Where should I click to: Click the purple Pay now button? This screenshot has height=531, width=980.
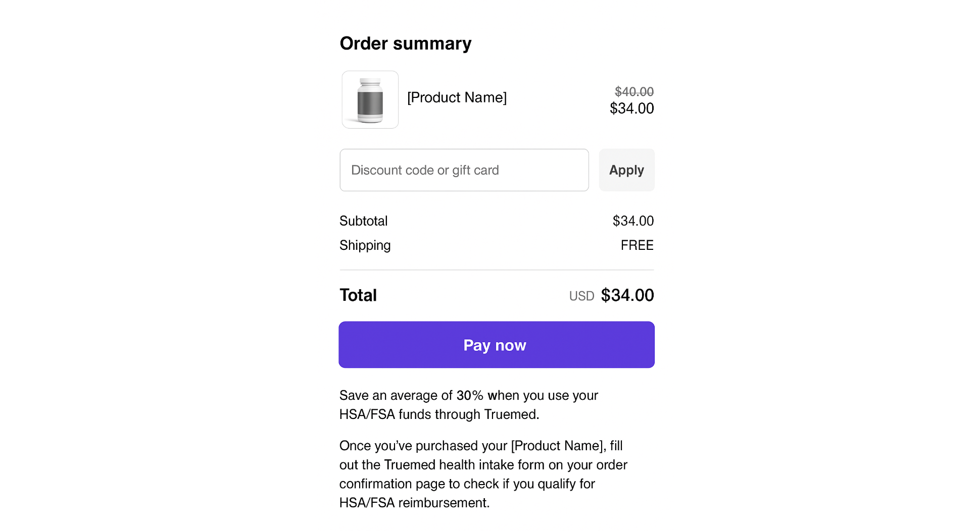[496, 345]
